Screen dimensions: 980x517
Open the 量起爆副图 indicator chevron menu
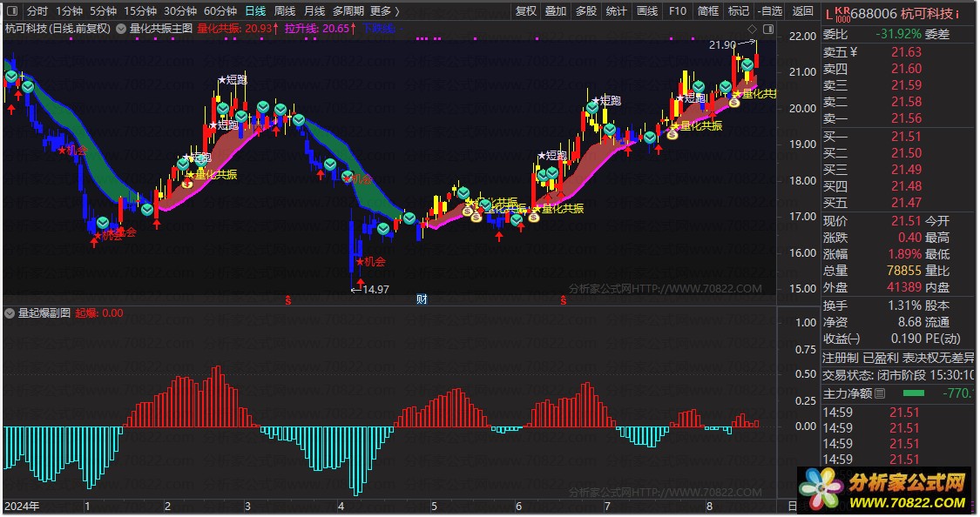tap(10, 313)
